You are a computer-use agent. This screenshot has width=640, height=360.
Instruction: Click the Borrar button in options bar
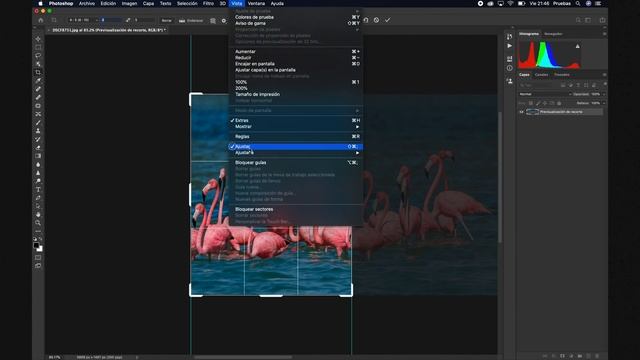click(x=167, y=20)
